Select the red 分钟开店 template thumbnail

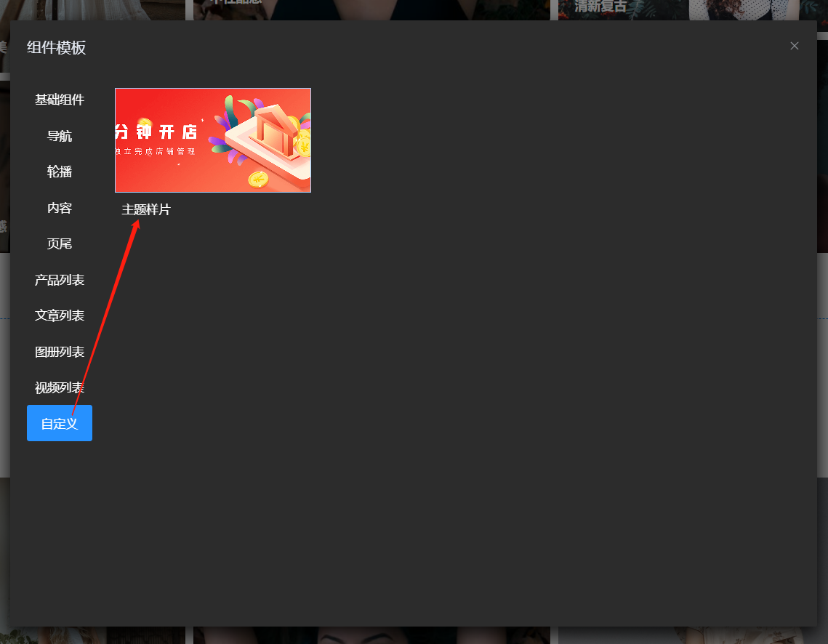tap(213, 140)
